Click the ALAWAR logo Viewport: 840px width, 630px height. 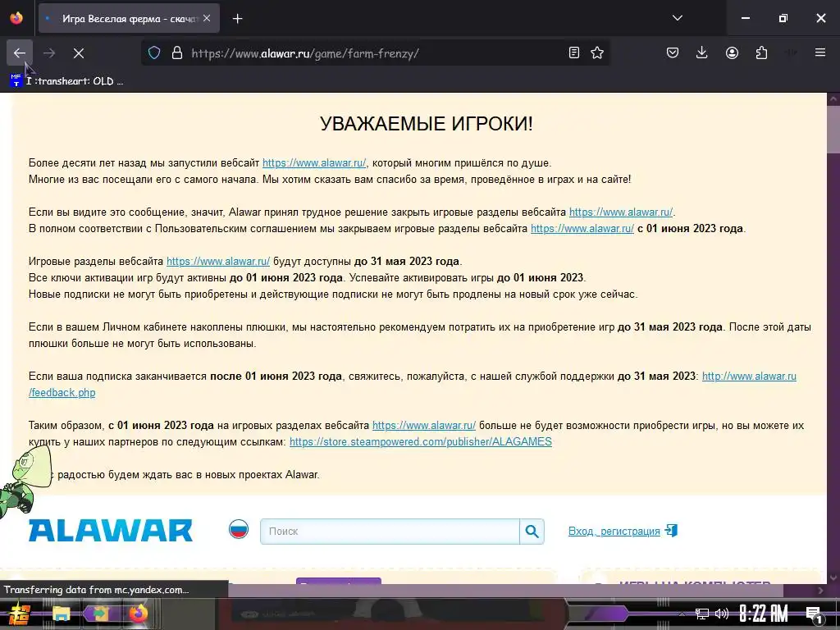[x=111, y=531]
